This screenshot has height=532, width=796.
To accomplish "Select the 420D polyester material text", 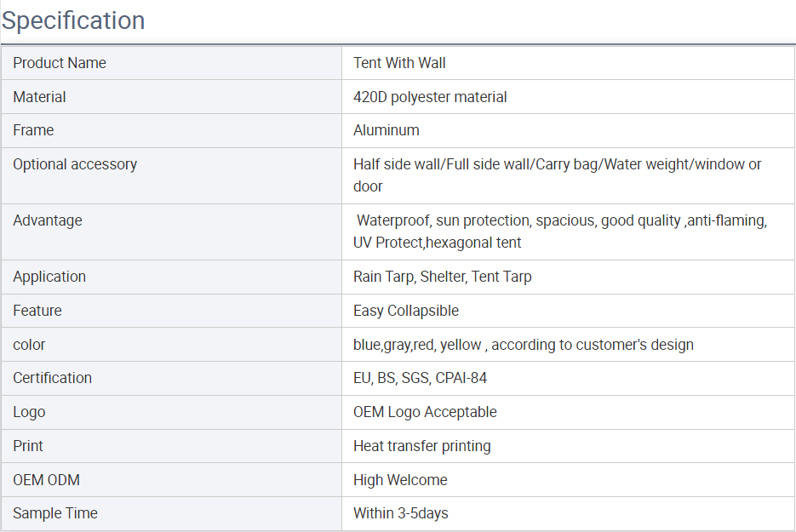I will [x=430, y=97].
